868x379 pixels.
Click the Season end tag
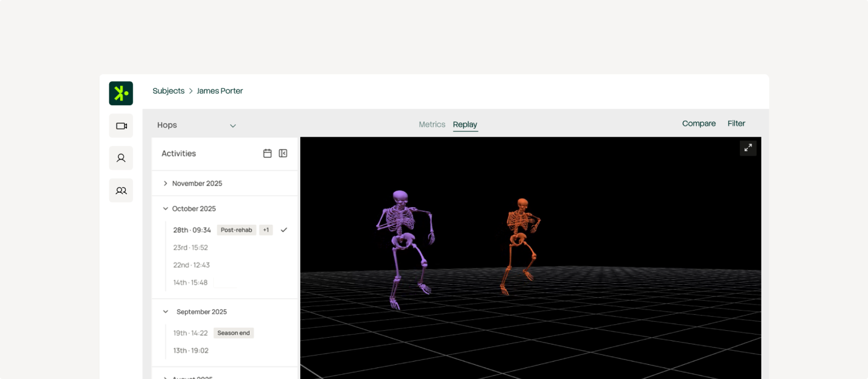click(x=234, y=333)
